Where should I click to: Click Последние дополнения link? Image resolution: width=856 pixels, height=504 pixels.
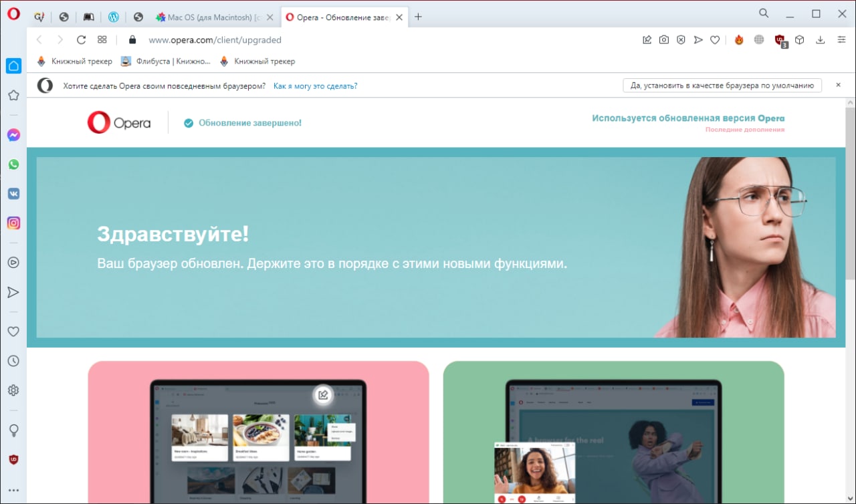[744, 130]
